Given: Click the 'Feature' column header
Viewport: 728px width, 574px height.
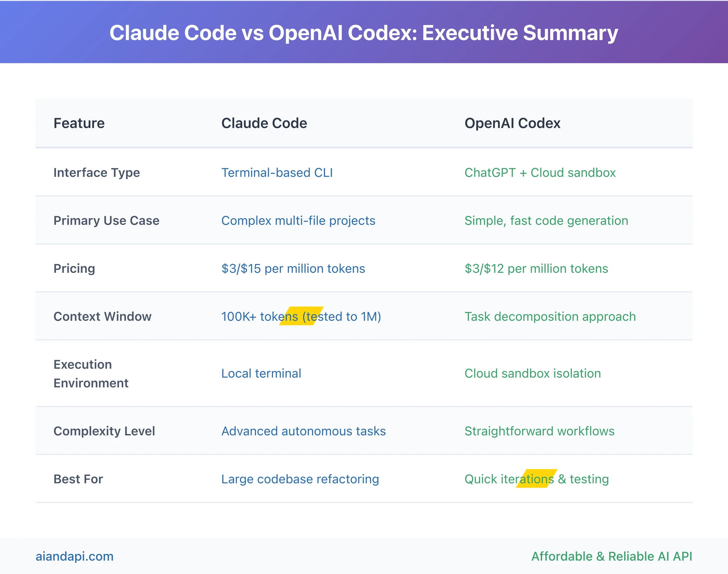Looking at the screenshot, I should 79,123.
